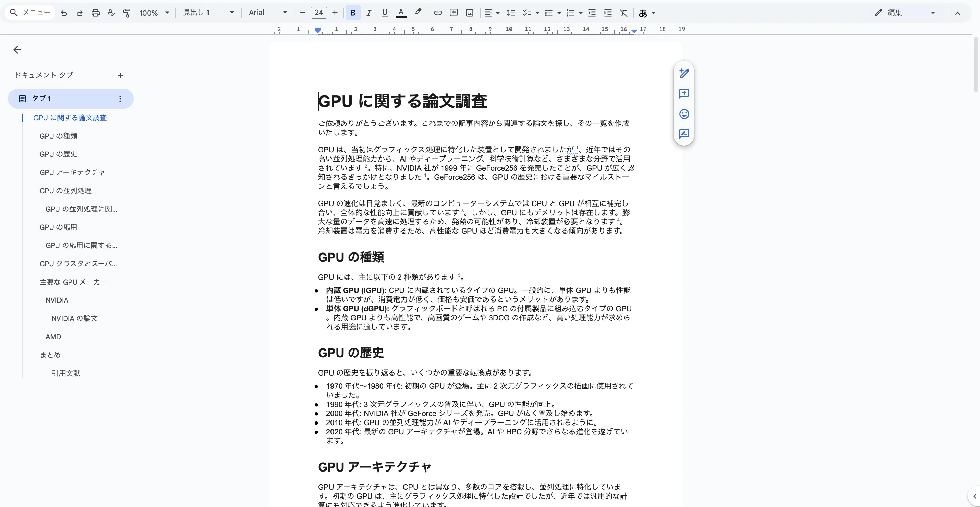Viewport: 980px width, 507px height.
Task: Hide the menus with the up chevron
Action: click(x=958, y=13)
